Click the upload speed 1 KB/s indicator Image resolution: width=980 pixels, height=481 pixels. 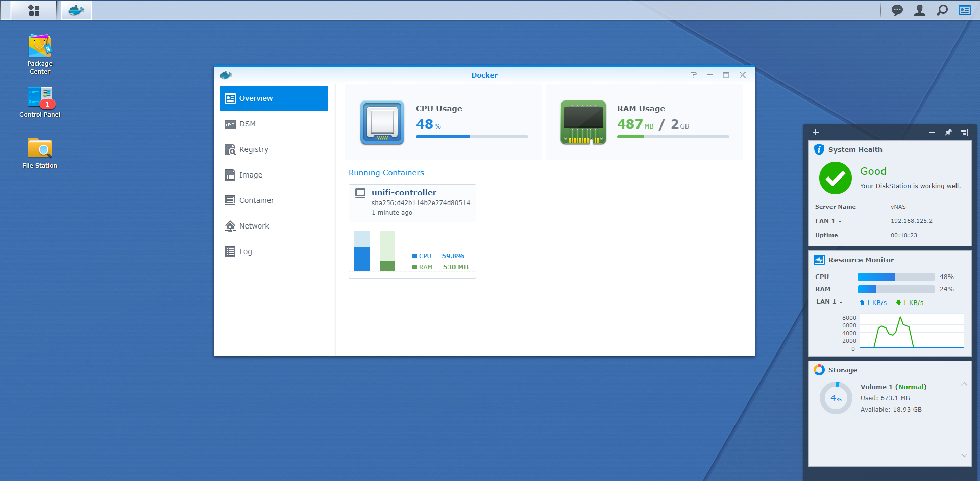(x=873, y=302)
